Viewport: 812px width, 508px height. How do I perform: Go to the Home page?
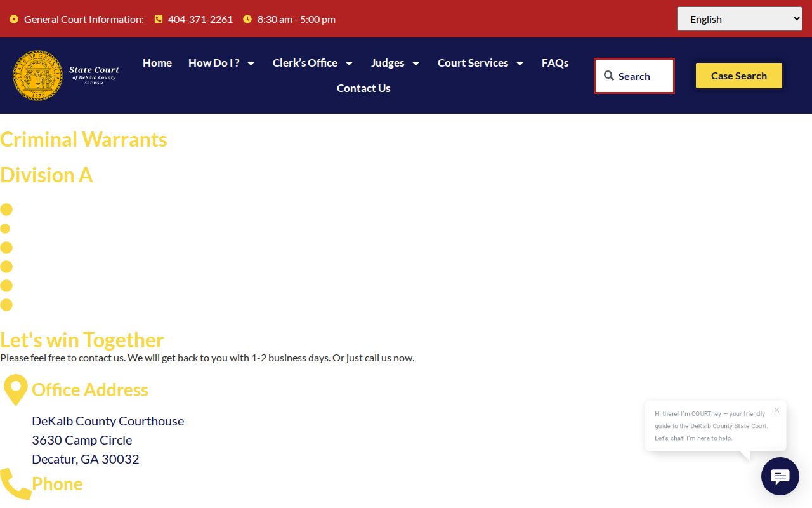click(157, 63)
